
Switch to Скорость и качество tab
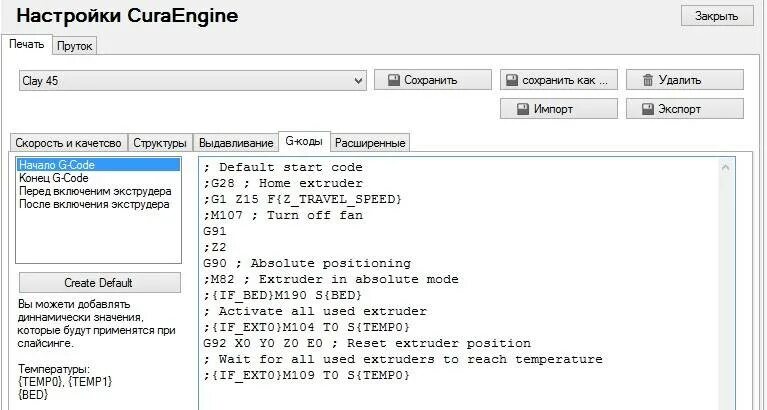click(x=68, y=143)
